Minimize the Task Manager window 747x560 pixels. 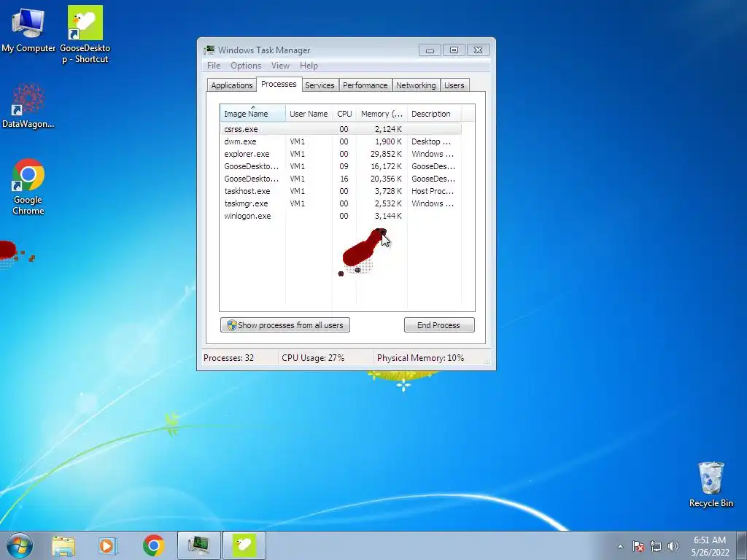[430, 50]
